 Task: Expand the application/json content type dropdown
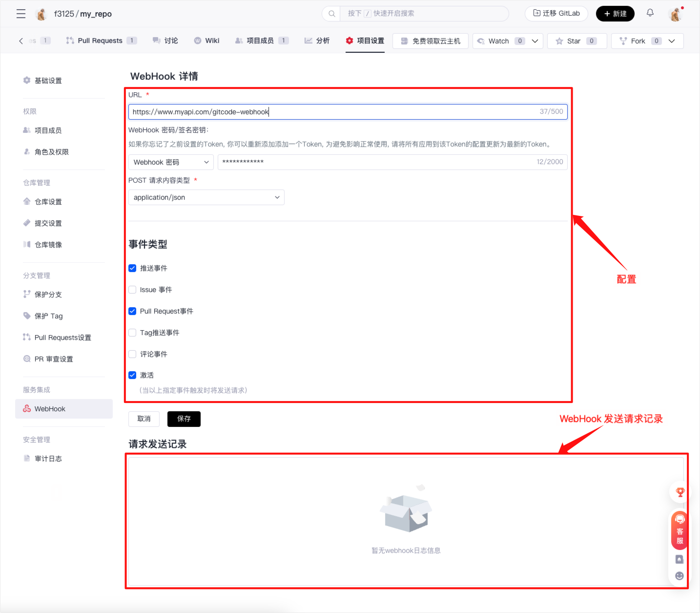point(206,197)
